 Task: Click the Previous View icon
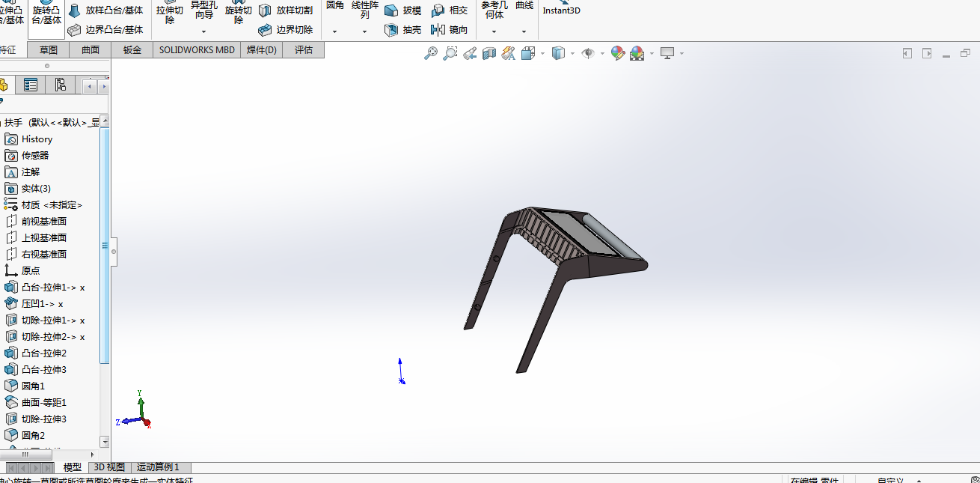point(470,53)
